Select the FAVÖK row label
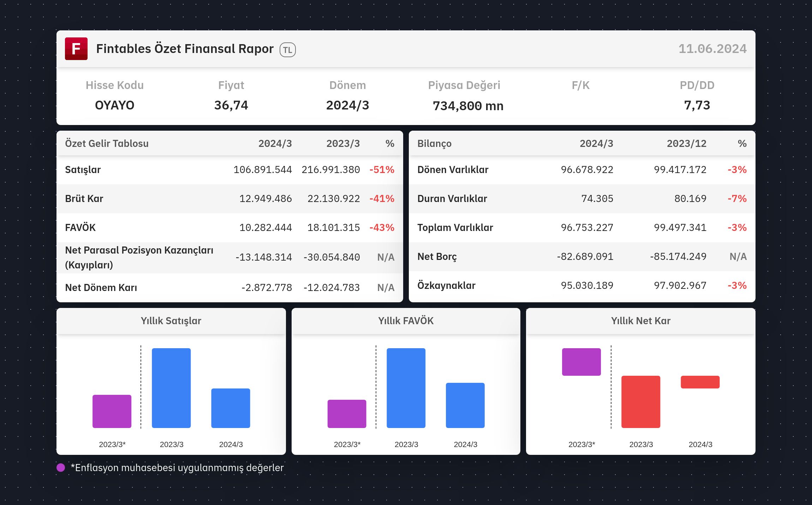 (x=80, y=227)
